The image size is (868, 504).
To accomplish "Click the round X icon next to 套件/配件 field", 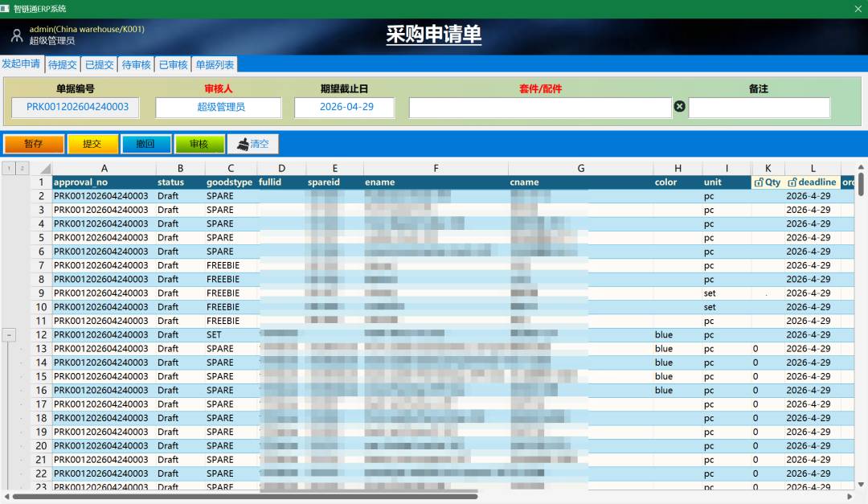I will pos(680,106).
